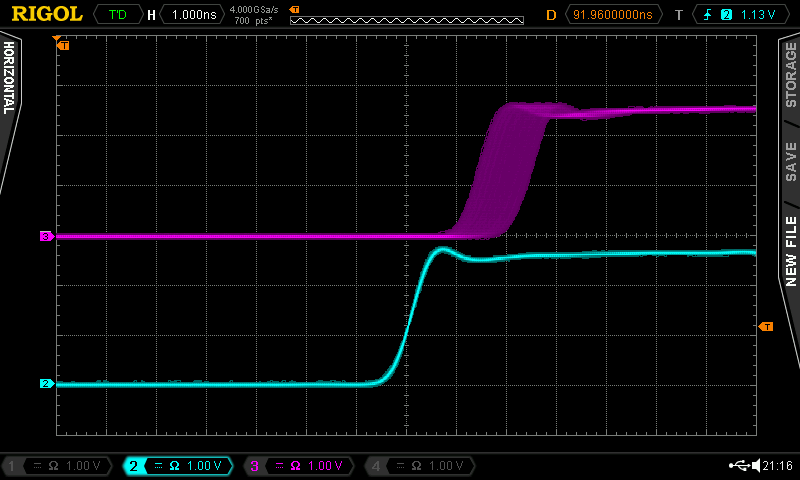Open the 91.96ns delay setting

click(612, 15)
